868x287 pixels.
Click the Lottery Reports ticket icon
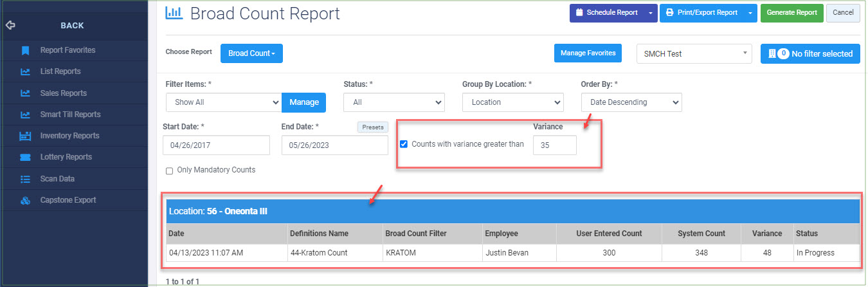pos(25,157)
